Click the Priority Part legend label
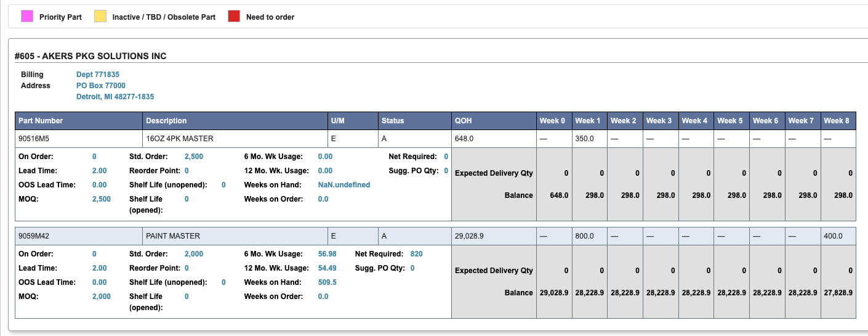868x336 pixels. coord(60,17)
